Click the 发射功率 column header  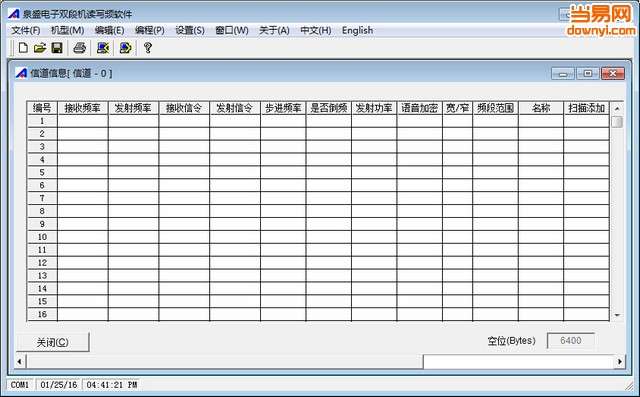click(x=374, y=108)
